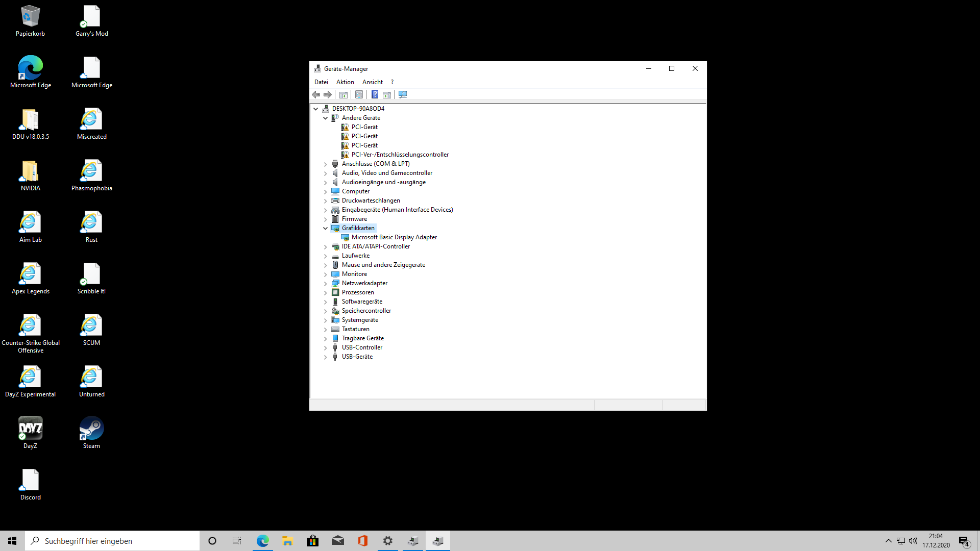Click the blue Help toolbar icon
This screenshot has height=551, width=980.
(375, 94)
